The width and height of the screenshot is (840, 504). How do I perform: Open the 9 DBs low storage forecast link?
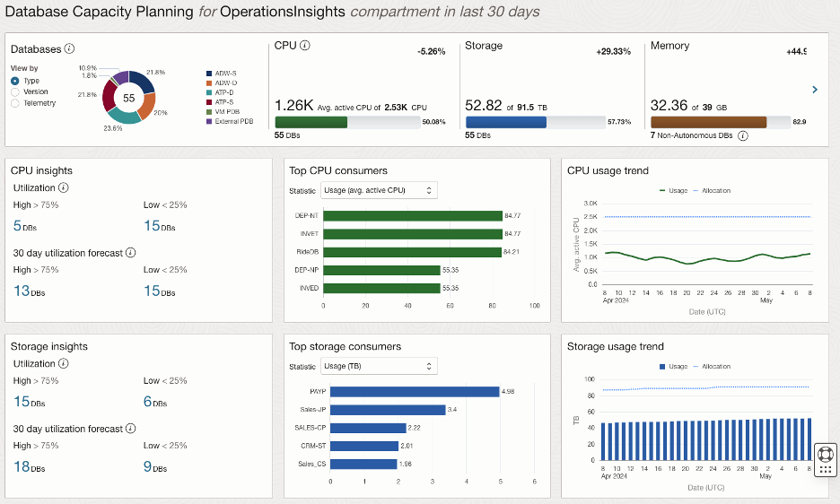[x=155, y=466]
